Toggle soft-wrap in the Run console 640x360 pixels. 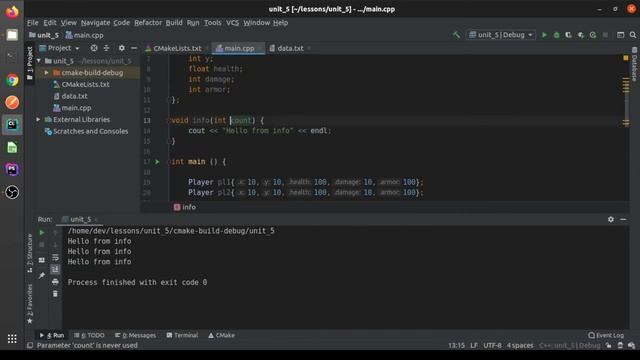(55, 258)
